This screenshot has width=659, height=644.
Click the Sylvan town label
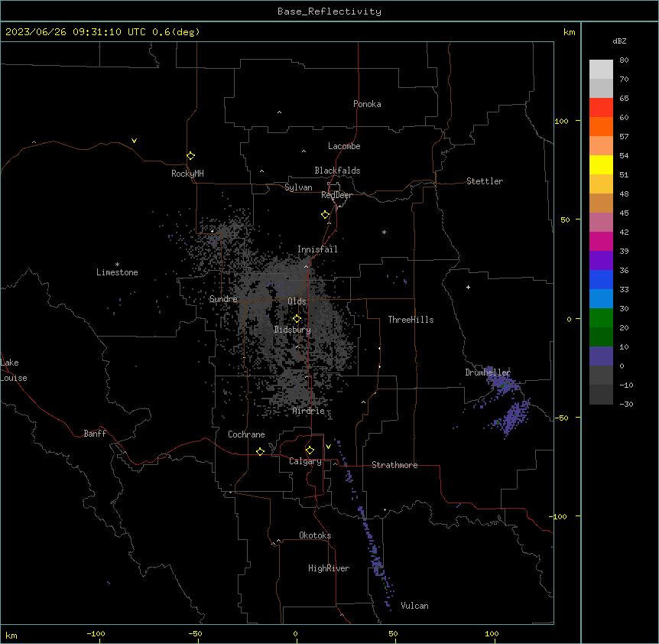(x=298, y=187)
